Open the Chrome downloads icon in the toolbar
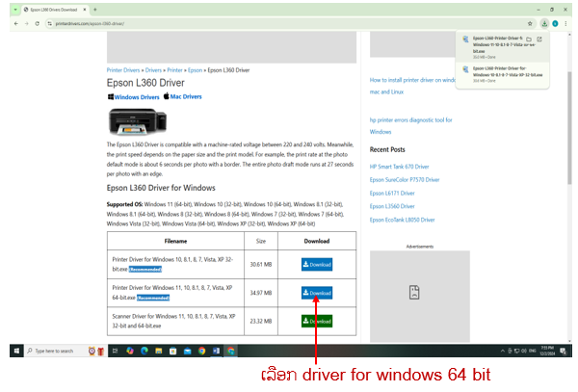This screenshot has height=392, width=578. coord(542,21)
